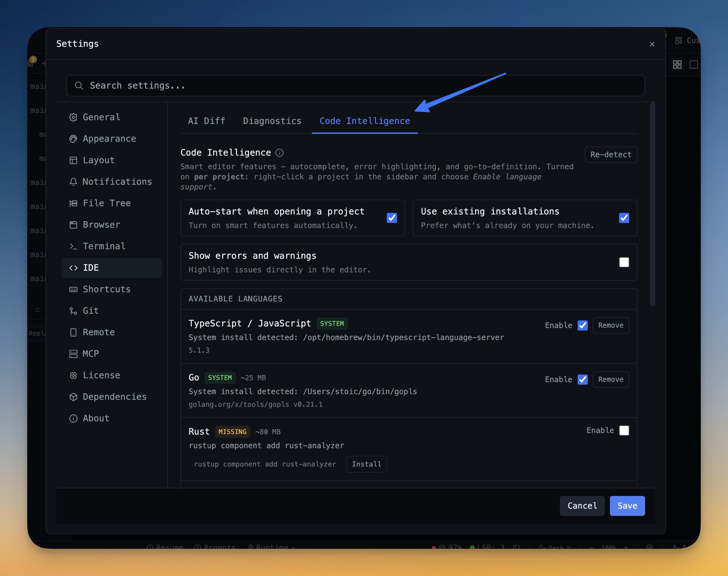The width and height of the screenshot is (728, 576).
Task: Open Remote settings section
Action: pyautogui.click(x=98, y=332)
